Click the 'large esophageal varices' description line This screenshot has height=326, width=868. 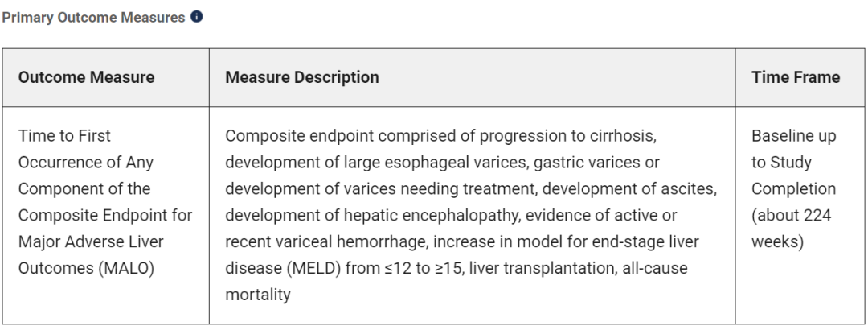tap(442, 163)
